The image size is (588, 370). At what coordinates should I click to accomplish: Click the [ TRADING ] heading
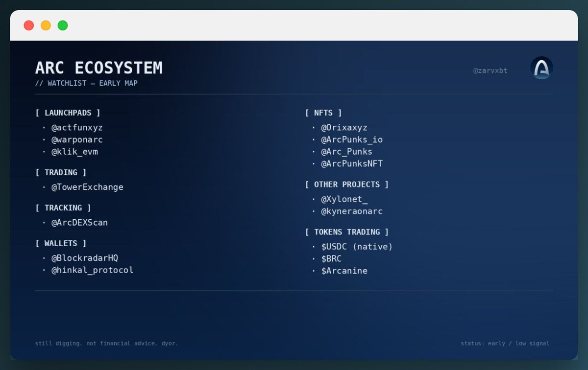tap(61, 172)
